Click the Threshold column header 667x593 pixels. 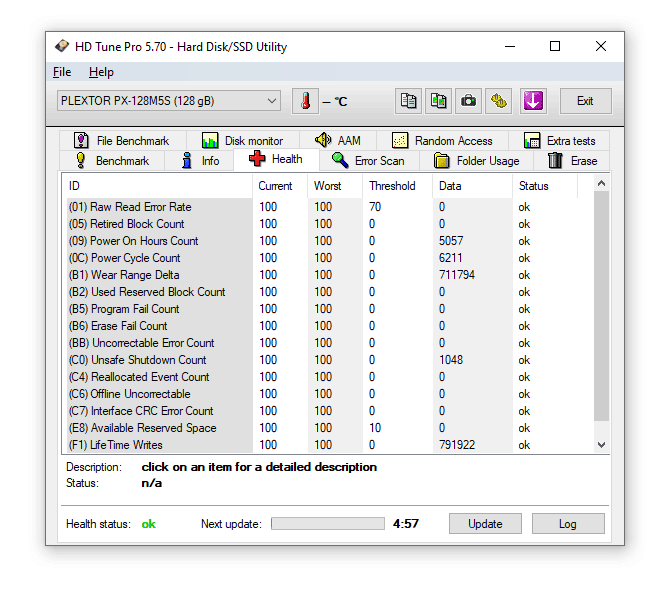point(398,186)
